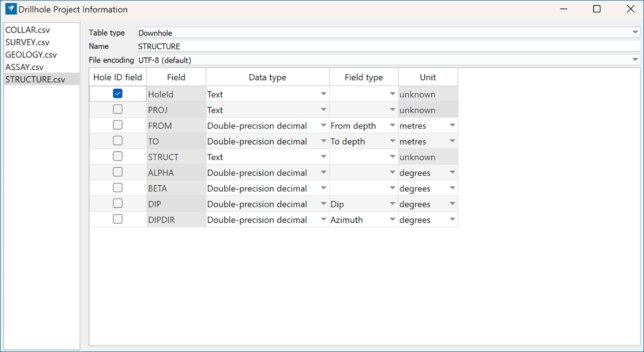Maximize the Drillhole Project Information window
This screenshot has width=644, height=352.
click(597, 9)
